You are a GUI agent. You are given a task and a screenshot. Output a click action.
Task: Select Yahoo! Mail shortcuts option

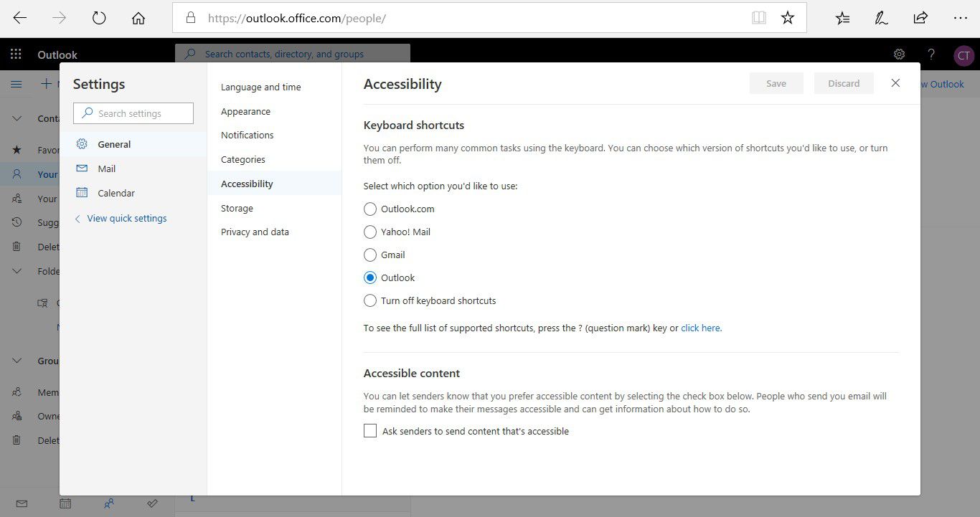click(370, 232)
